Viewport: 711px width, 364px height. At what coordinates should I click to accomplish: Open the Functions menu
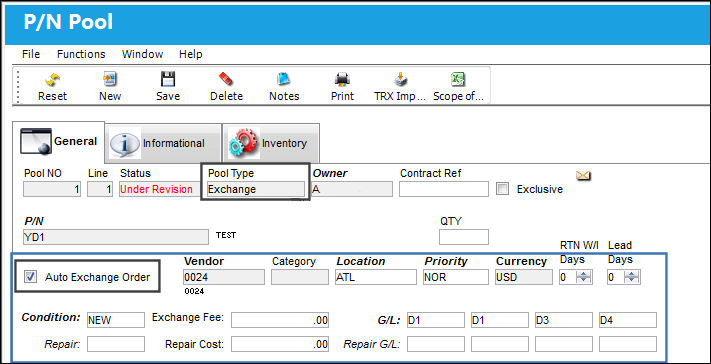pyautogui.click(x=81, y=54)
